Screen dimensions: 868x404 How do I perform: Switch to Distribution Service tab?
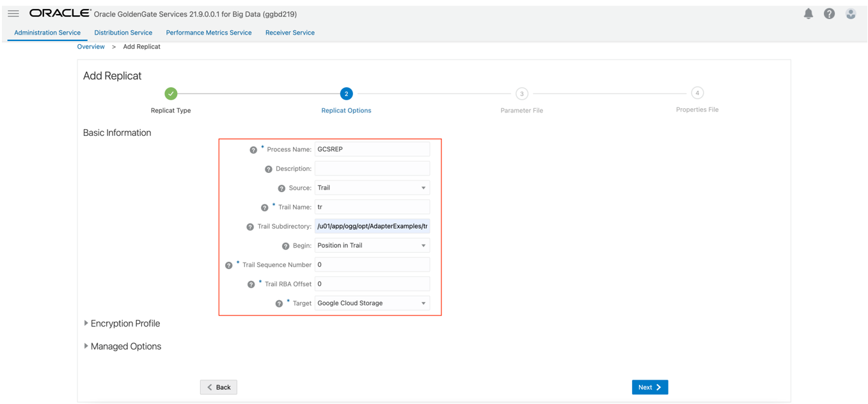[x=123, y=33]
